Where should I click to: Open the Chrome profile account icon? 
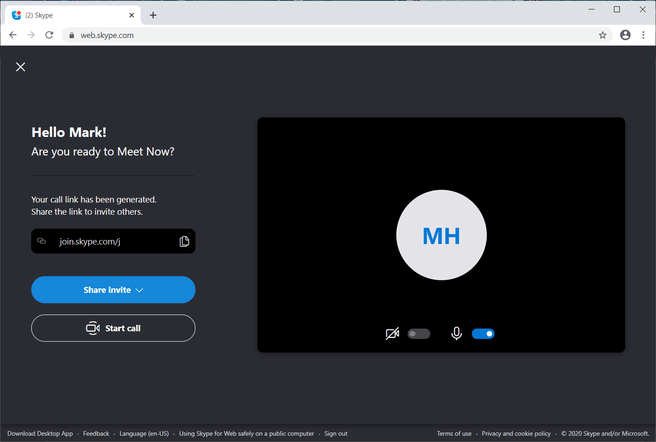pyautogui.click(x=625, y=35)
